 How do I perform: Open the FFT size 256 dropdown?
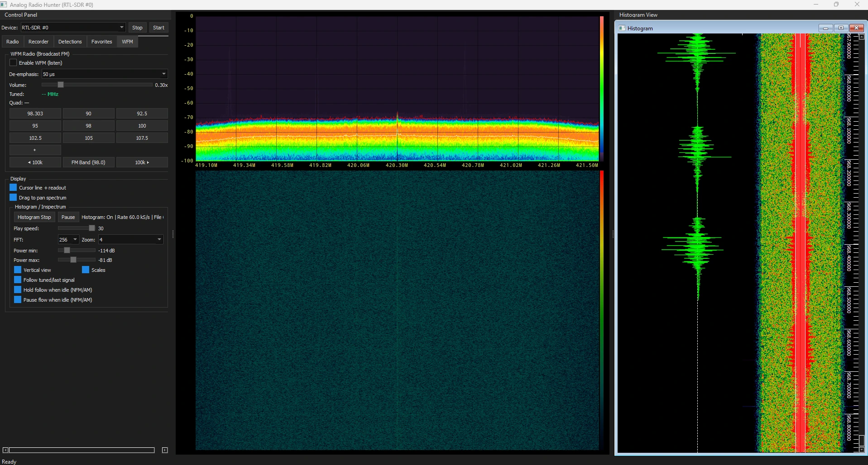tap(68, 240)
